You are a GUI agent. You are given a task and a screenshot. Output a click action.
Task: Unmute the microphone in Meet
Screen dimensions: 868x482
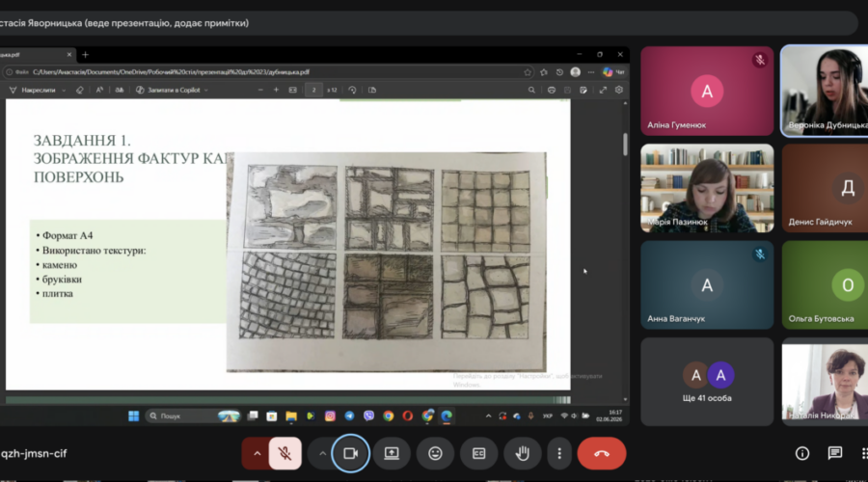[x=285, y=453]
